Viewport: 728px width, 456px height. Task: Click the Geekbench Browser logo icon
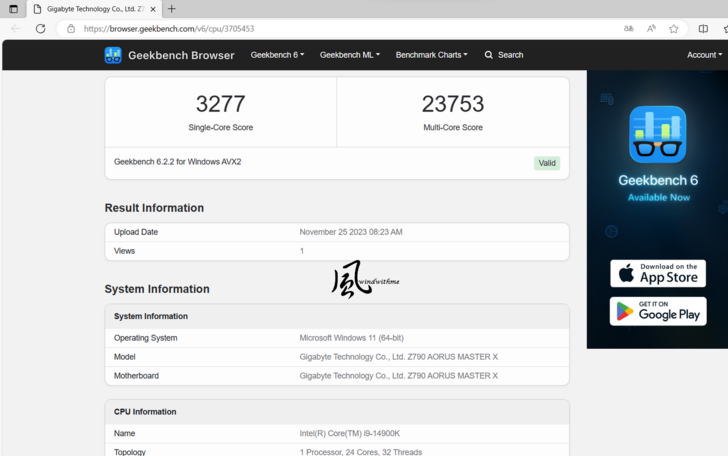point(113,55)
